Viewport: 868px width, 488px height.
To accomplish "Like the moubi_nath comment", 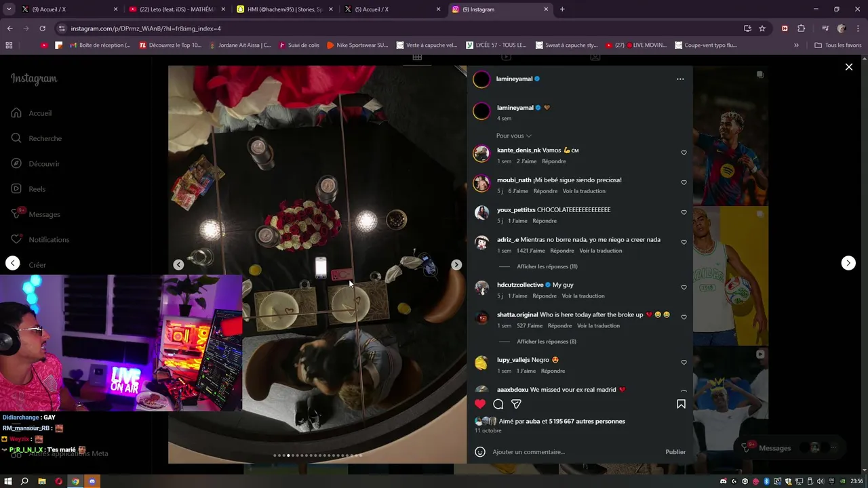I will [x=684, y=183].
